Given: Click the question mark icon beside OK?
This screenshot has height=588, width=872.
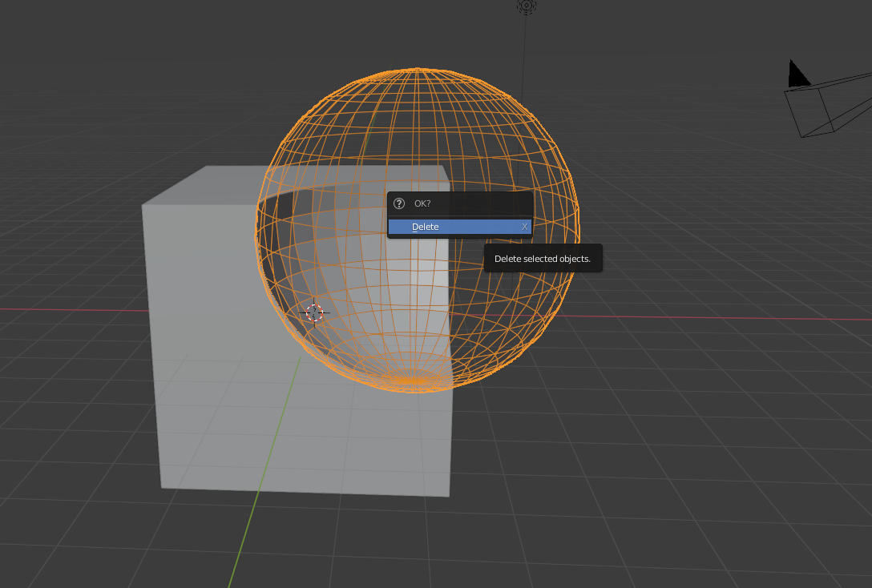Looking at the screenshot, I should tap(399, 203).
